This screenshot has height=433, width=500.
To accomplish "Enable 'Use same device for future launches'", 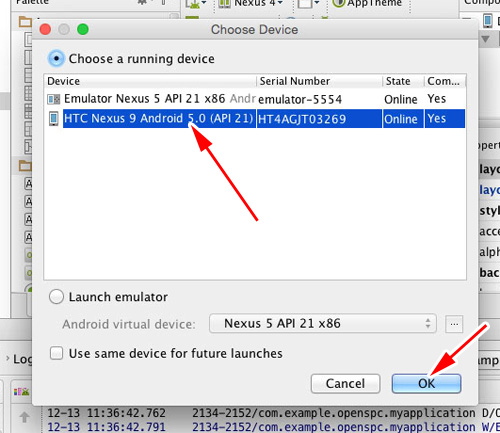I will point(56,353).
